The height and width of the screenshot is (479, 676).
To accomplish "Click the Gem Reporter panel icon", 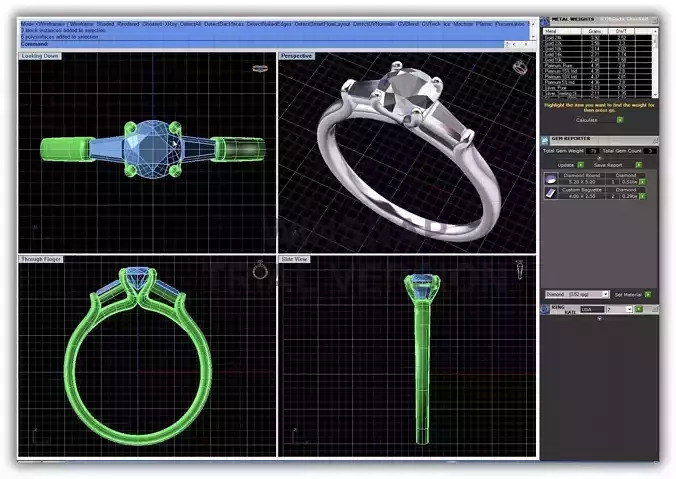I will pos(545,140).
